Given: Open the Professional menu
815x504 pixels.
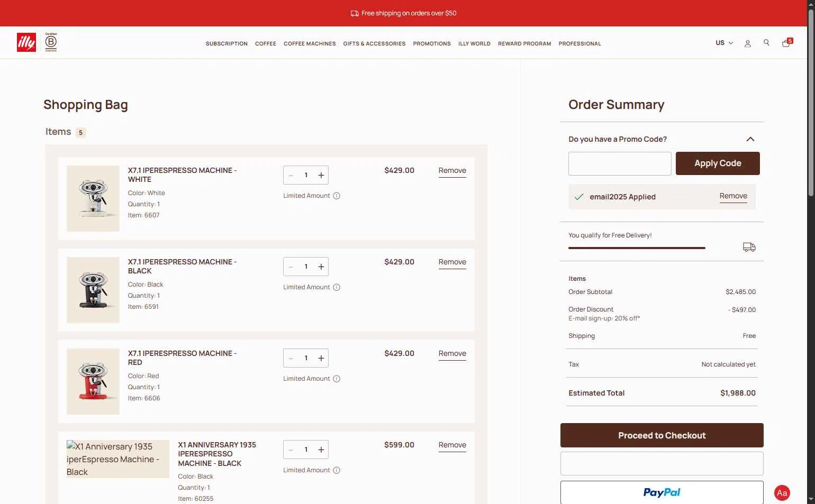Looking at the screenshot, I should click(579, 44).
